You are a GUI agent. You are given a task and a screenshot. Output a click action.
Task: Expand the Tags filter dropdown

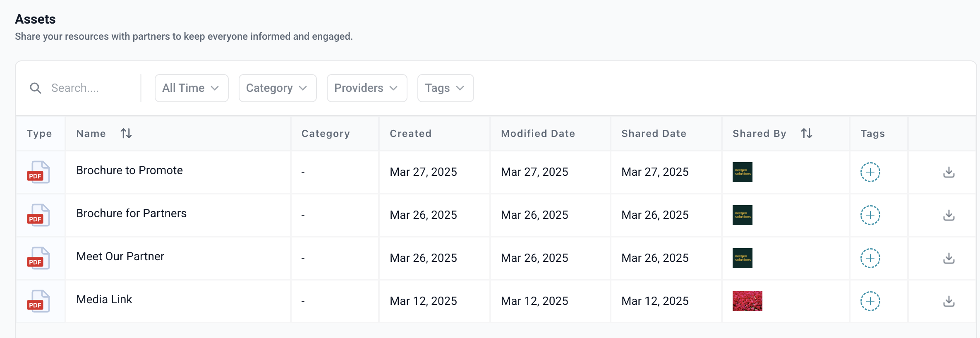(445, 88)
